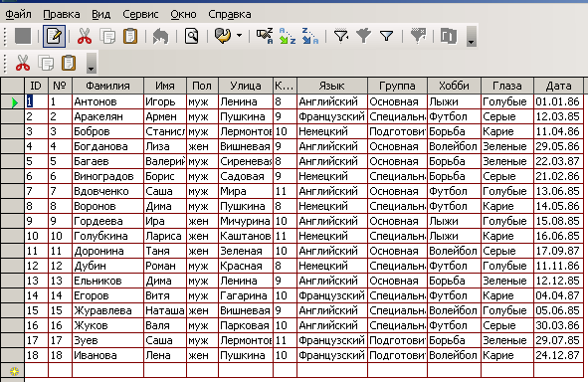Click the date cell 24.12.87
Viewport: 588px width, 382px height.
coord(558,355)
